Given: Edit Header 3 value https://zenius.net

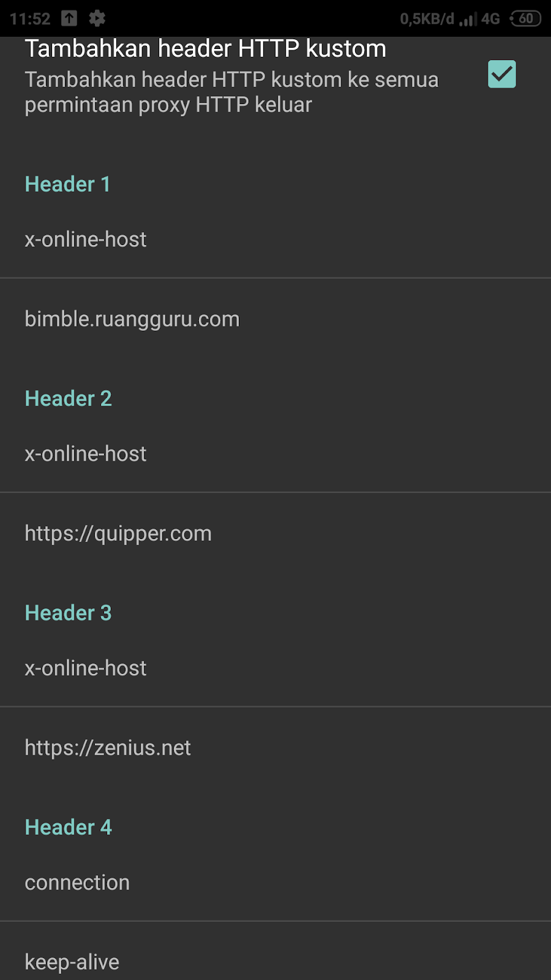Looking at the screenshot, I should 275,748.
